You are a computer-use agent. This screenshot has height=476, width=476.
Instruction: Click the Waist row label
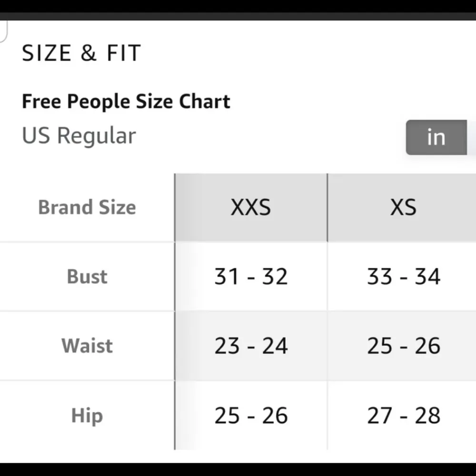[x=87, y=346]
